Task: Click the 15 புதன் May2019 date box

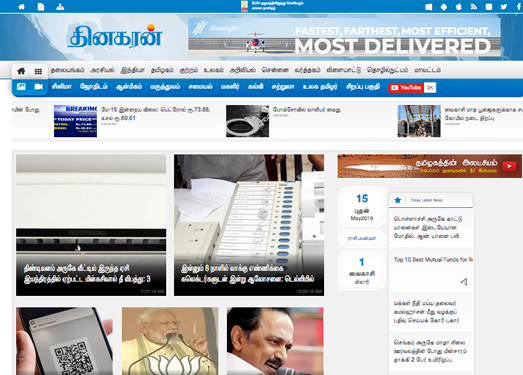Action: click(x=362, y=207)
